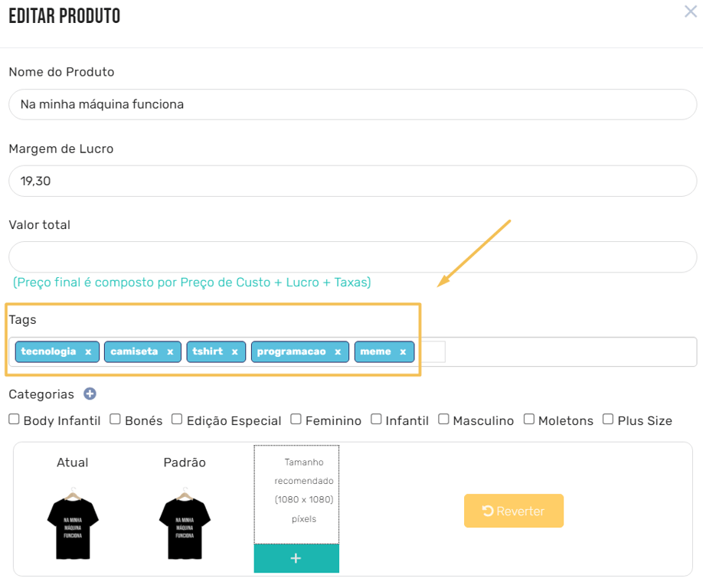Screen dimensions: 703x588
Task: Remove the camiseta tag
Action: (170, 352)
